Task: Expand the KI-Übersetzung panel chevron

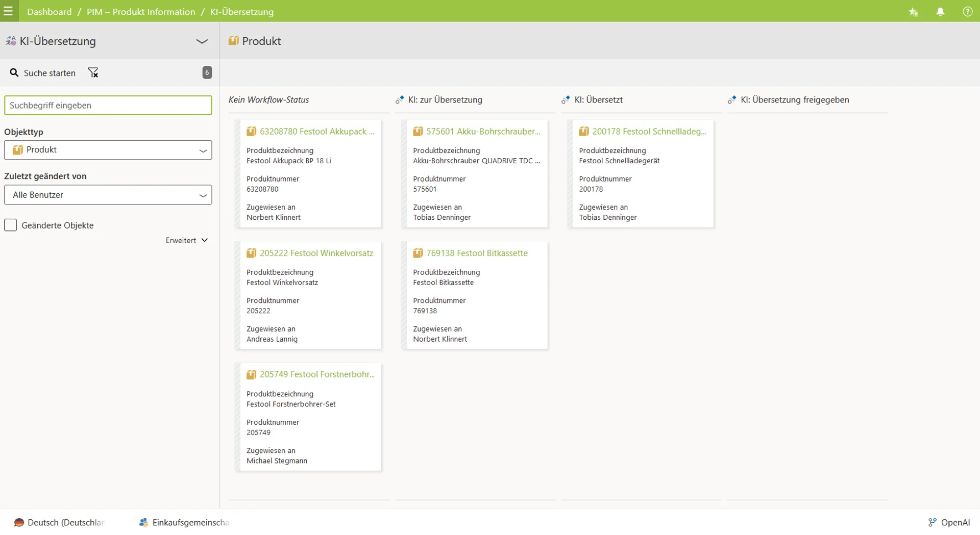Action: (x=202, y=41)
